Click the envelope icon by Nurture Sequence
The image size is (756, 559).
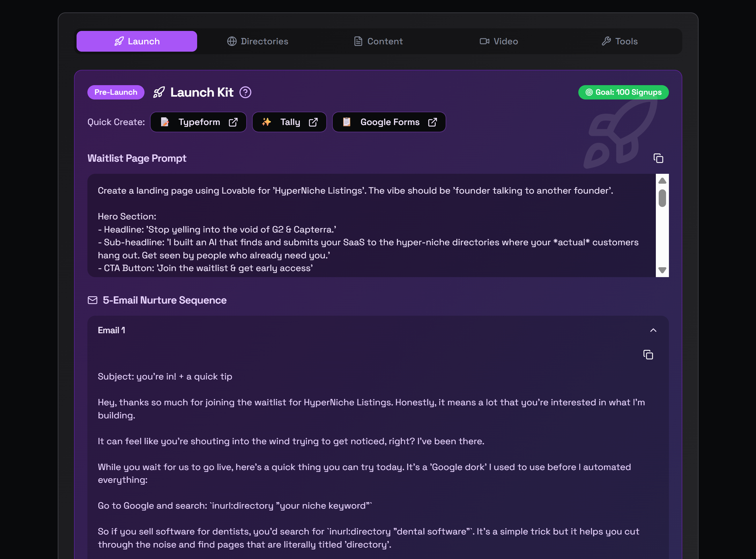click(93, 300)
